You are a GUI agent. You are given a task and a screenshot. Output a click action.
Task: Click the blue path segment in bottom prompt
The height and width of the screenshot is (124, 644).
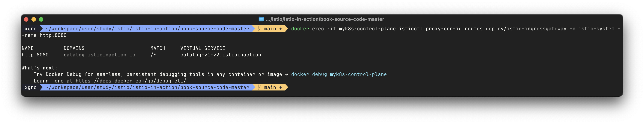(x=147, y=87)
